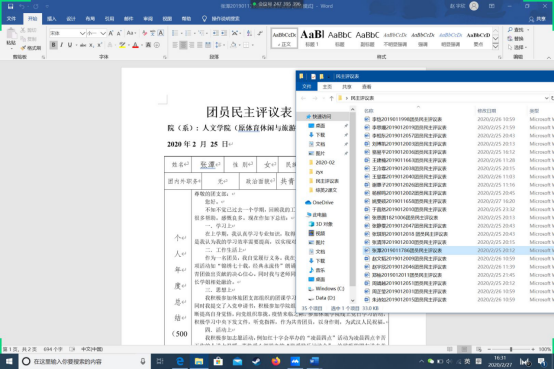The height and width of the screenshot is (370, 554).
Task: Toggle Bold formatting in the ribbon
Action: tap(53, 45)
